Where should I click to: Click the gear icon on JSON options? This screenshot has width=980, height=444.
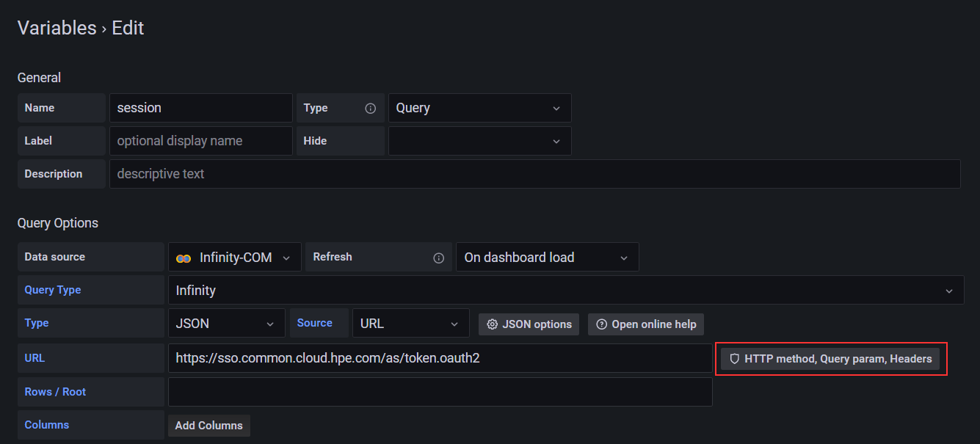[x=492, y=323]
